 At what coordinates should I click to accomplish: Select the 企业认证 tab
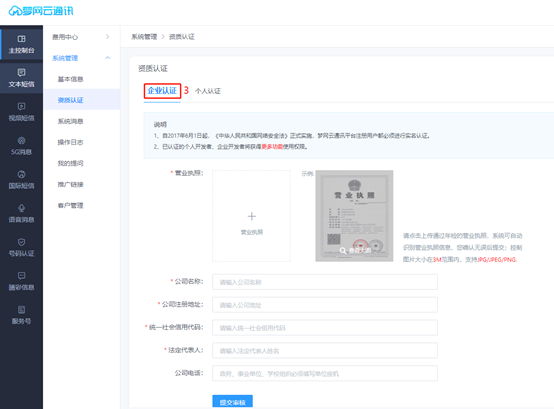point(162,91)
